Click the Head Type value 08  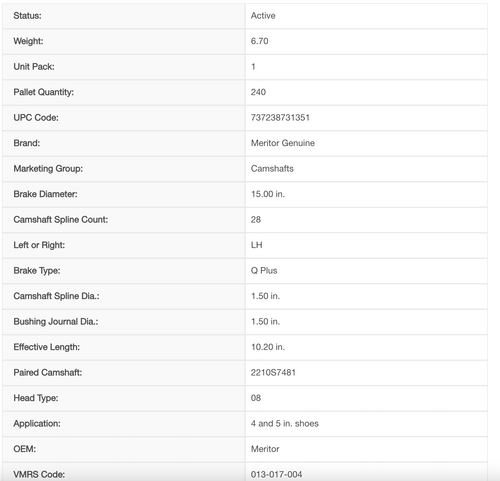coord(256,398)
